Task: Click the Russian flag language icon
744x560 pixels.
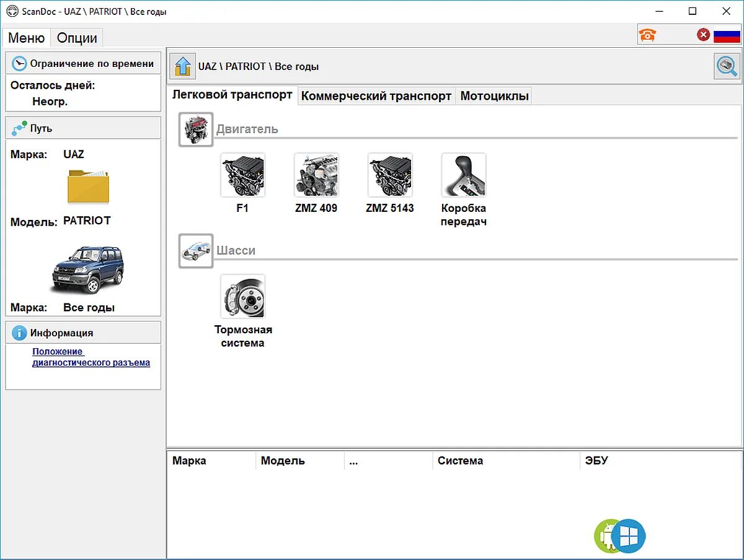Action: (x=727, y=35)
